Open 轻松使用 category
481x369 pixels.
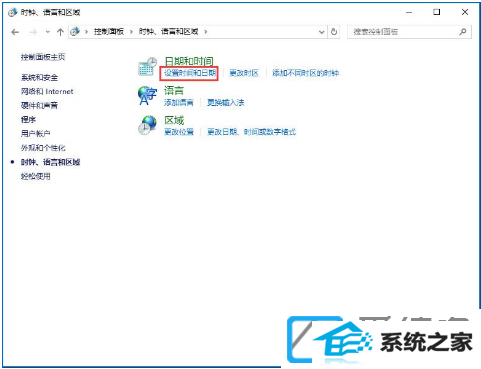coord(36,176)
